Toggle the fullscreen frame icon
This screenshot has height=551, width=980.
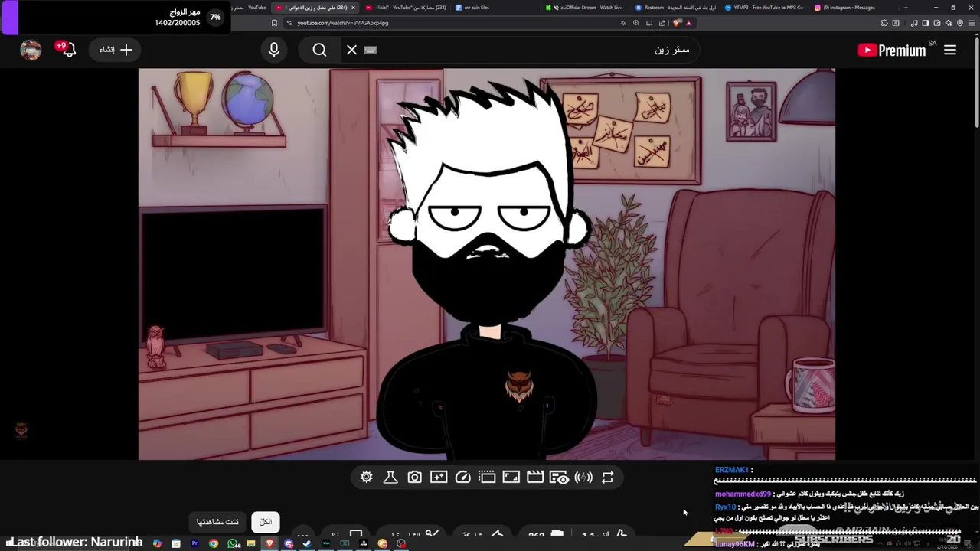click(x=511, y=478)
